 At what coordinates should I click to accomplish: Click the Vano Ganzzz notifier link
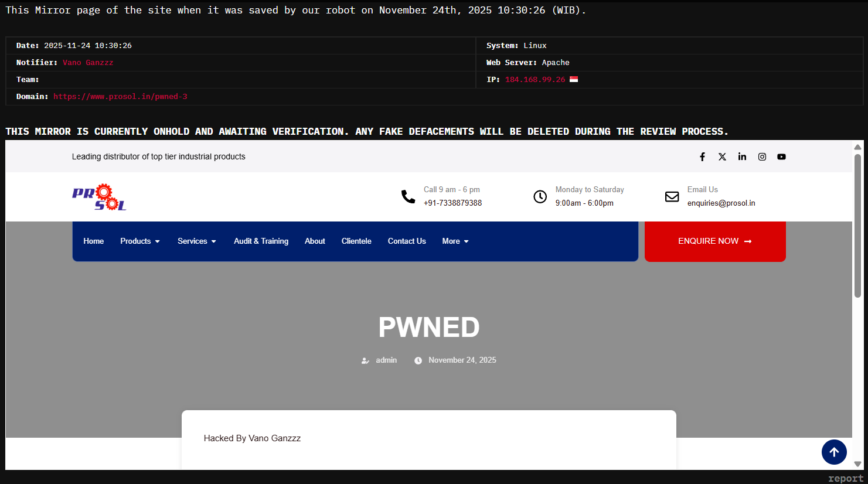pyautogui.click(x=88, y=63)
